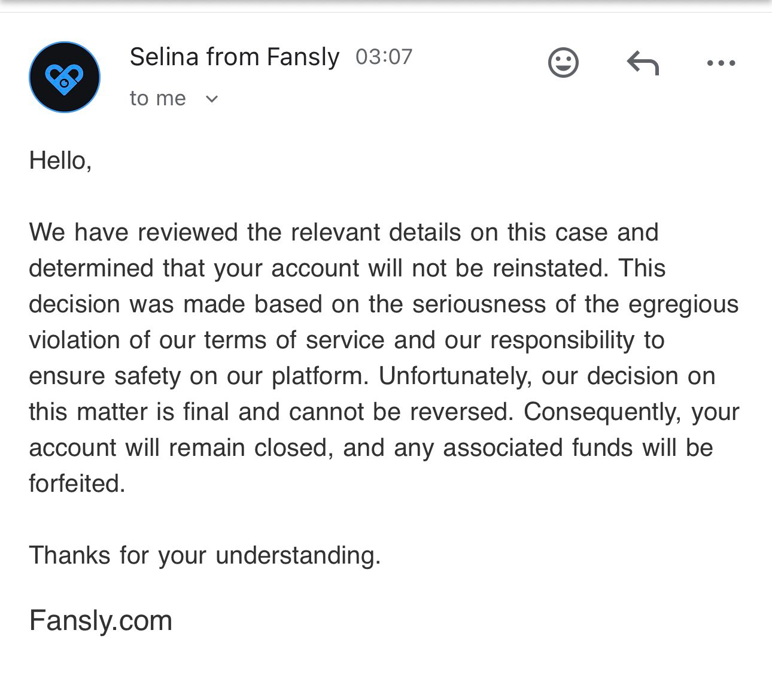The image size is (772, 700).
Task: Reply using the curved arrow icon
Action: 643,63
